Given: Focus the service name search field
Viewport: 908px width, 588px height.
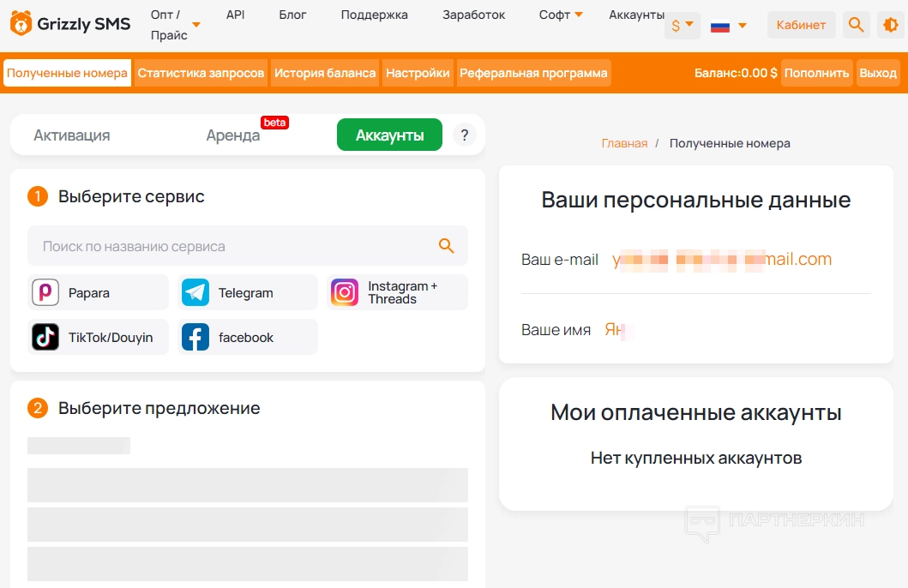Looking at the screenshot, I should click(232, 246).
